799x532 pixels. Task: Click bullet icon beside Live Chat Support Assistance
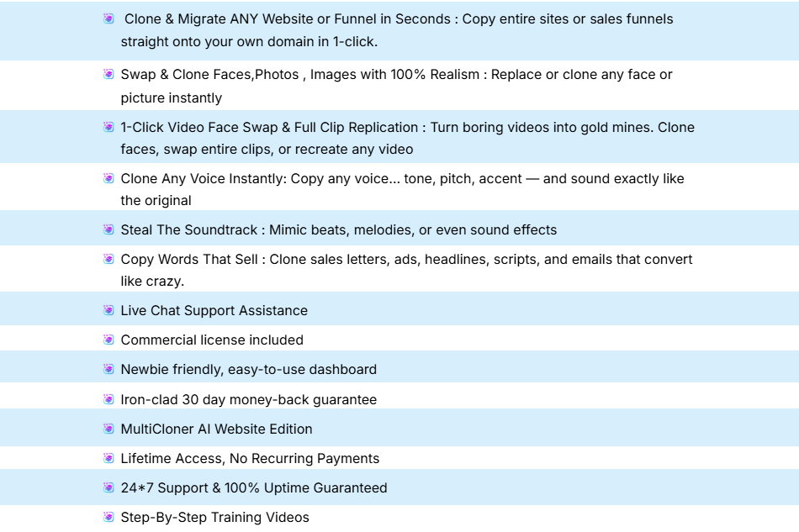pyautogui.click(x=108, y=310)
